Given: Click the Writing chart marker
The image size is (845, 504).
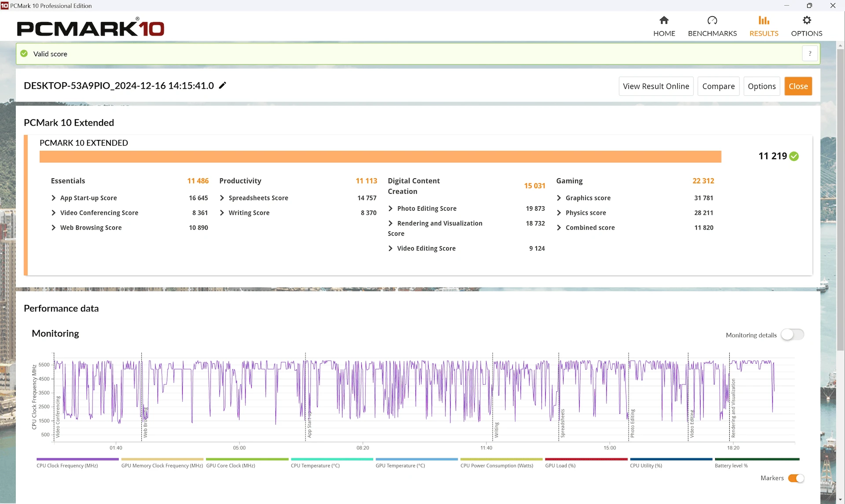Looking at the screenshot, I should click(496, 430).
